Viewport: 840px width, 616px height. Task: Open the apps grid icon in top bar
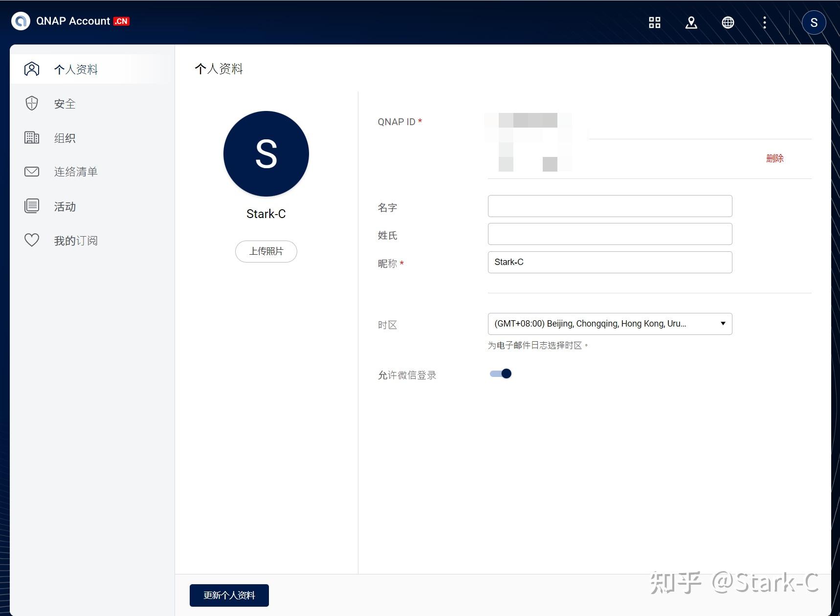(654, 22)
